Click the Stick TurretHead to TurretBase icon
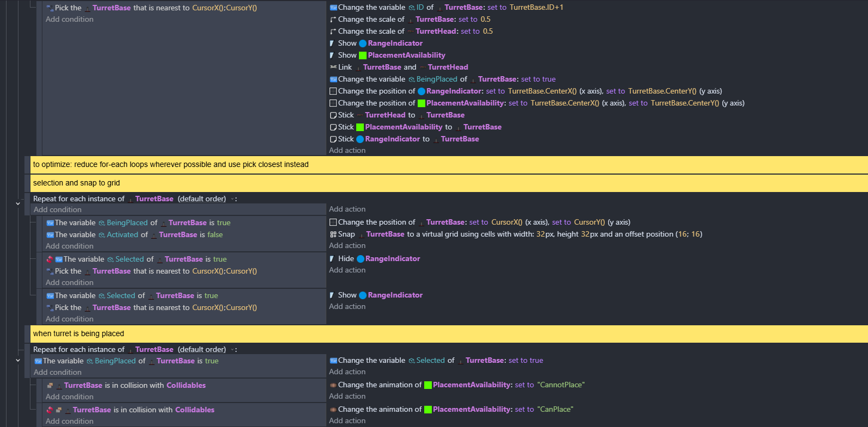Viewport: 868px width, 427px height. pyautogui.click(x=333, y=115)
